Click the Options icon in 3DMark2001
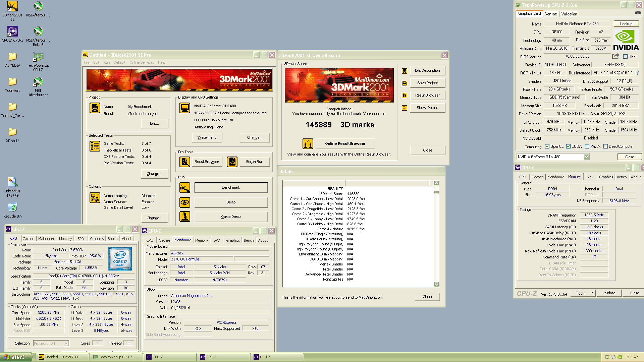Screen dimensions: 644x362 (x=95, y=198)
